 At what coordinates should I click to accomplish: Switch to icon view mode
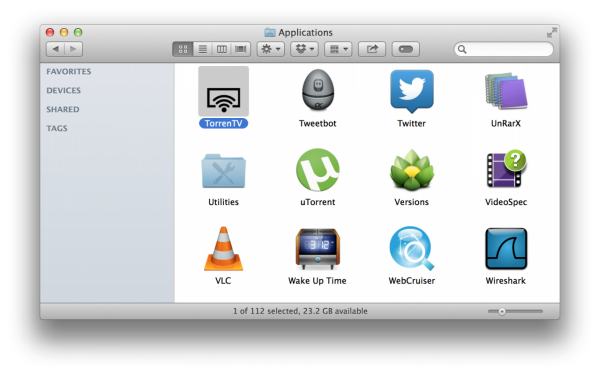click(183, 49)
